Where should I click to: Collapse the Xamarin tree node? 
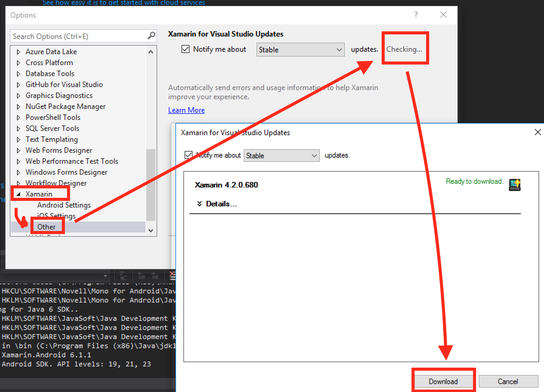[19, 194]
